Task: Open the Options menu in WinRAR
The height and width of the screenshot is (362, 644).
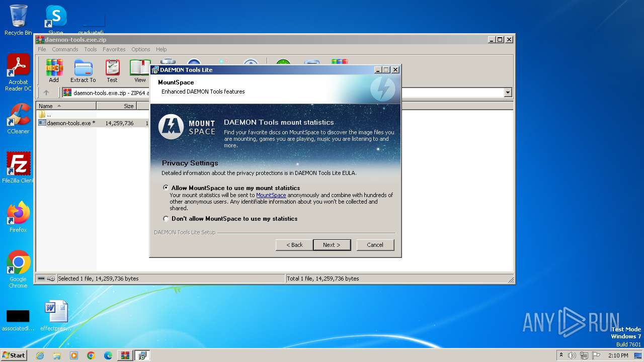Action: click(x=141, y=49)
